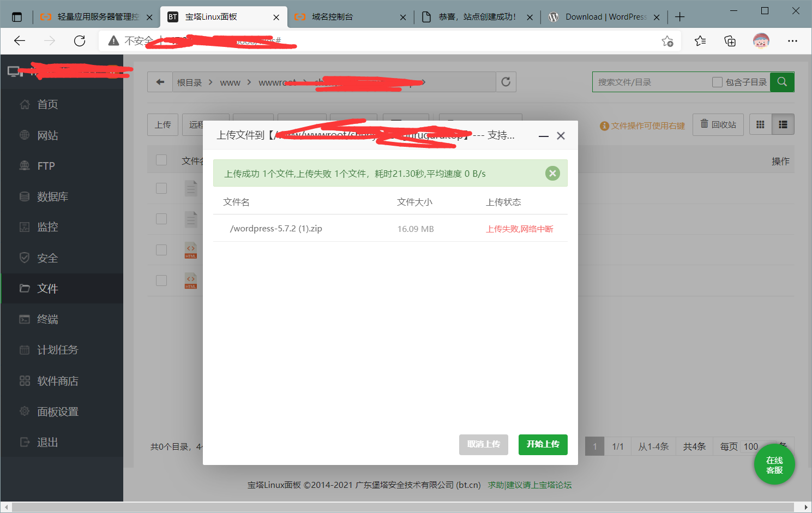Click page number 1 in pagination
The image size is (812, 513).
click(x=595, y=446)
